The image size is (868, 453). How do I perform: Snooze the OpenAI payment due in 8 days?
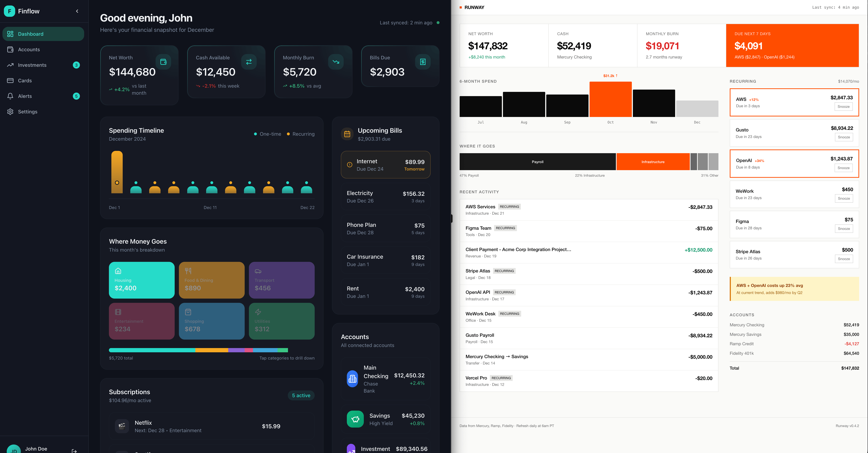843,168
